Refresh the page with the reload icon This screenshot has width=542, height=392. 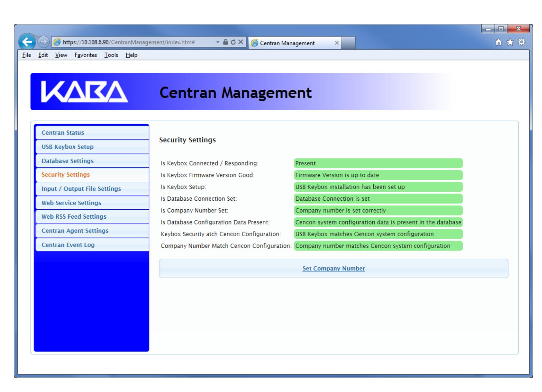(x=233, y=42)
